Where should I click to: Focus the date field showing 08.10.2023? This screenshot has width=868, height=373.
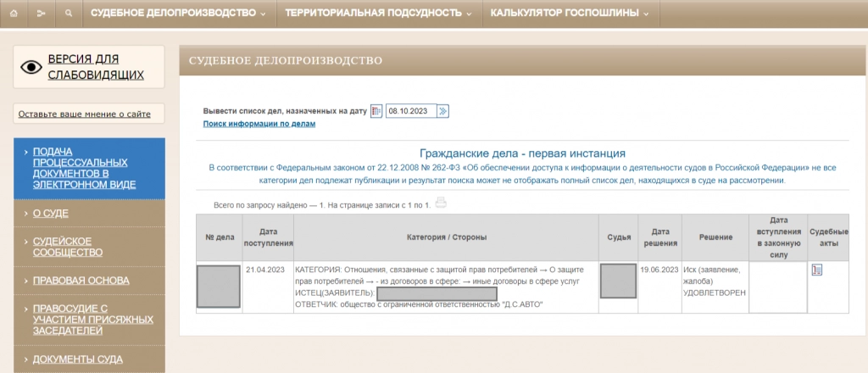pos(411,111)
